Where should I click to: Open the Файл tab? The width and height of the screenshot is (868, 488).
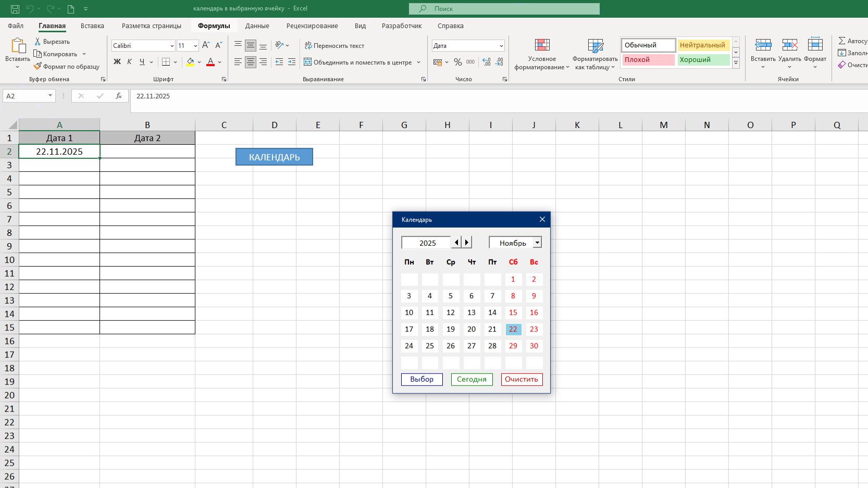pyautogui.click(x=16, y=26)
